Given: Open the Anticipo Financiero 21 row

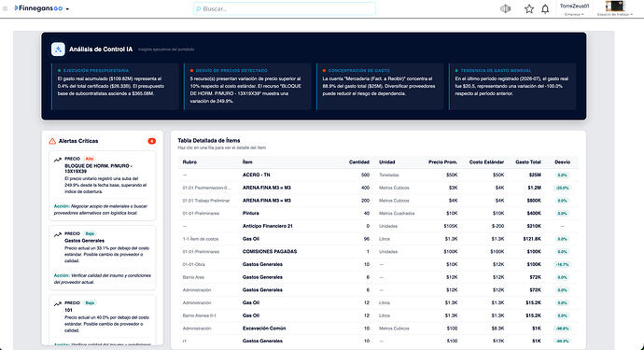Looking at the screenshot, I should pos(378,226).
